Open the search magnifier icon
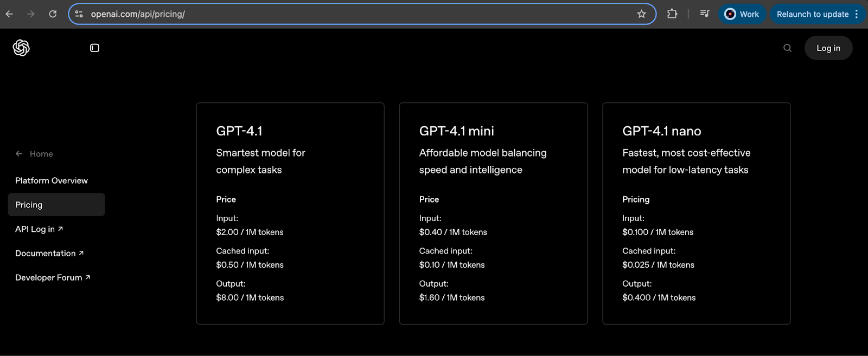The image size is (868, 356). pyautogui.click(x=788, y=48)
